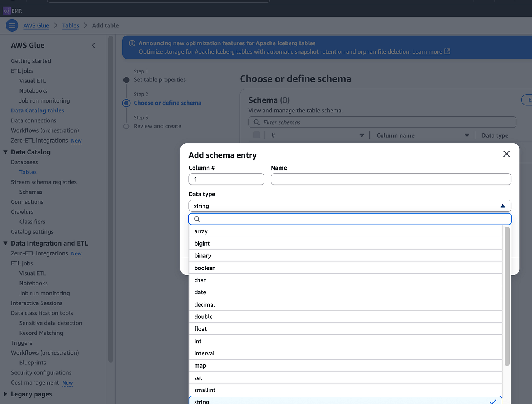
Task: Open Triggers in sidebar
Action: [22, 343]
